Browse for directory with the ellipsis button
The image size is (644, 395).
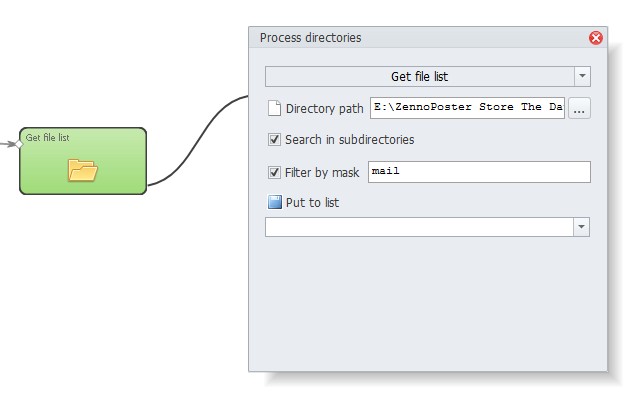click(579, 108)
